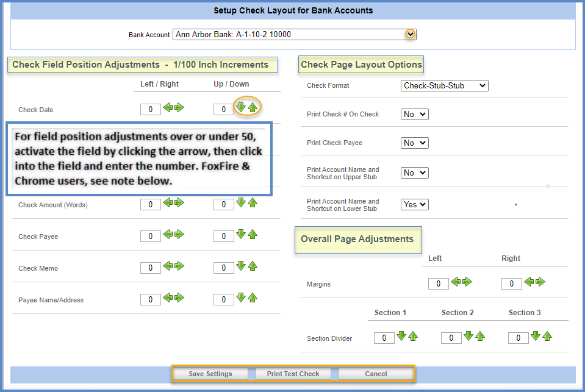Click the Section 3 divider value field
This screenshot has height=392, width=585.
tap(518, 337)
